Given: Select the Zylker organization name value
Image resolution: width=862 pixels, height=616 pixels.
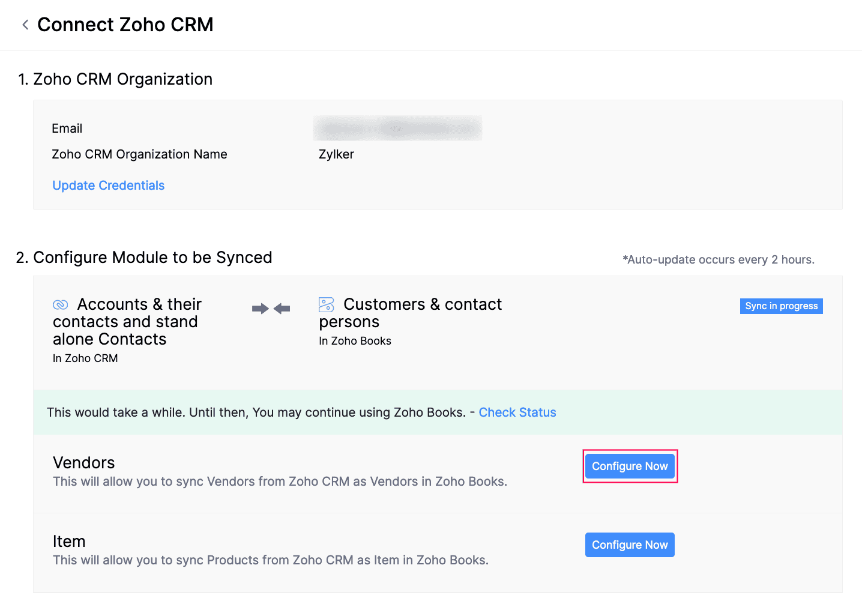Looking at the screenshot, I should tap(336, 154).
